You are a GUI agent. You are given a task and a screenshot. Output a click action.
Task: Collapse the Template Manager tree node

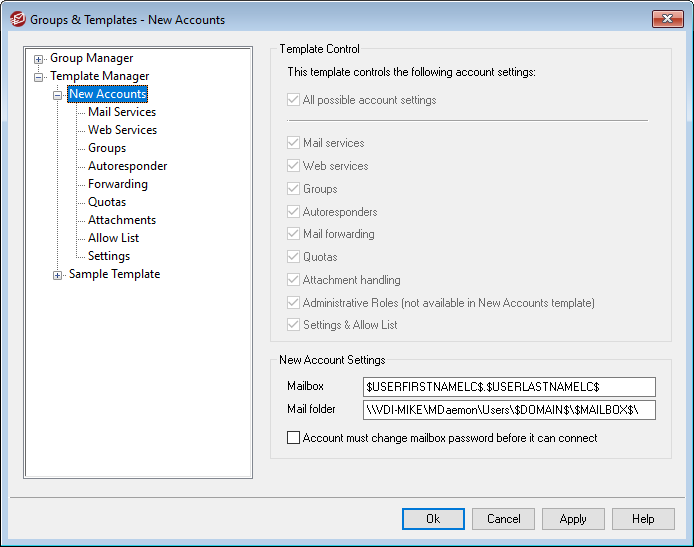pyautogui.click(x=39, y=77)
